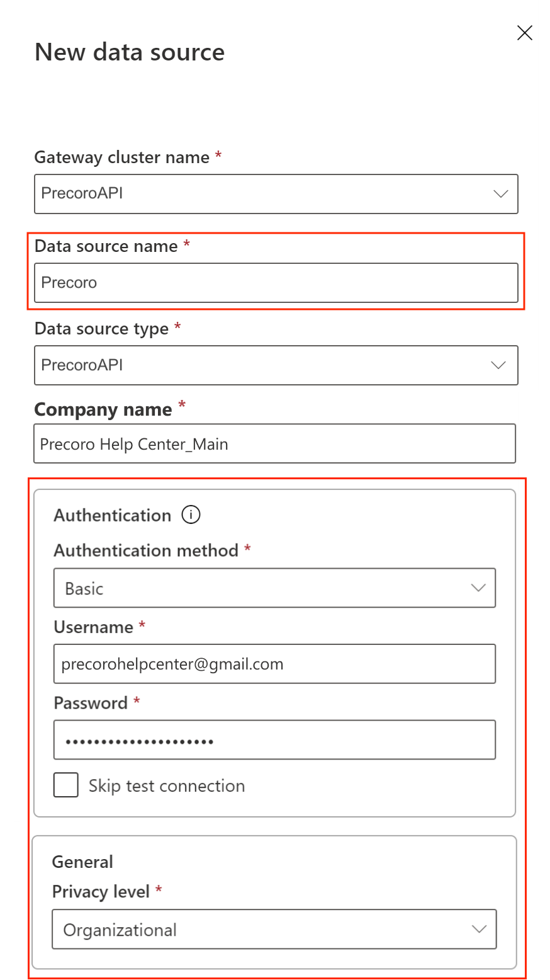Image resolution: width=550 pixels, height=980 pixels.
Task: Click the Authentication info icon
Action: point(191,515)
